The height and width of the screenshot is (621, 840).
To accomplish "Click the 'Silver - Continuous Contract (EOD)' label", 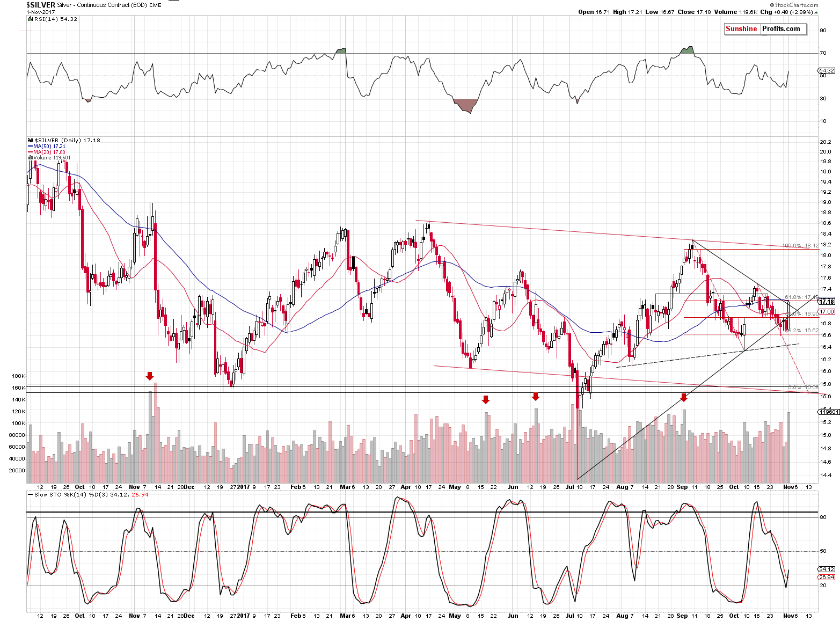I will 102,5.
